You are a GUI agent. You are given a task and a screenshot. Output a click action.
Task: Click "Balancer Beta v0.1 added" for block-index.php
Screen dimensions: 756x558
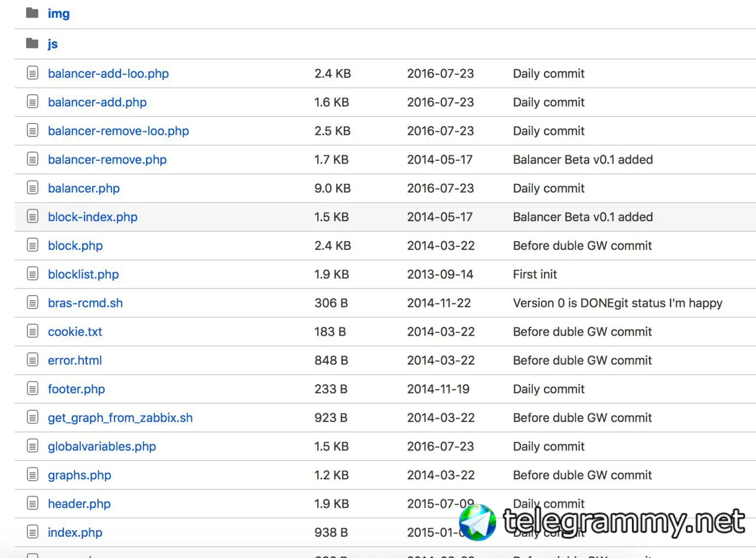coord(583,217)
